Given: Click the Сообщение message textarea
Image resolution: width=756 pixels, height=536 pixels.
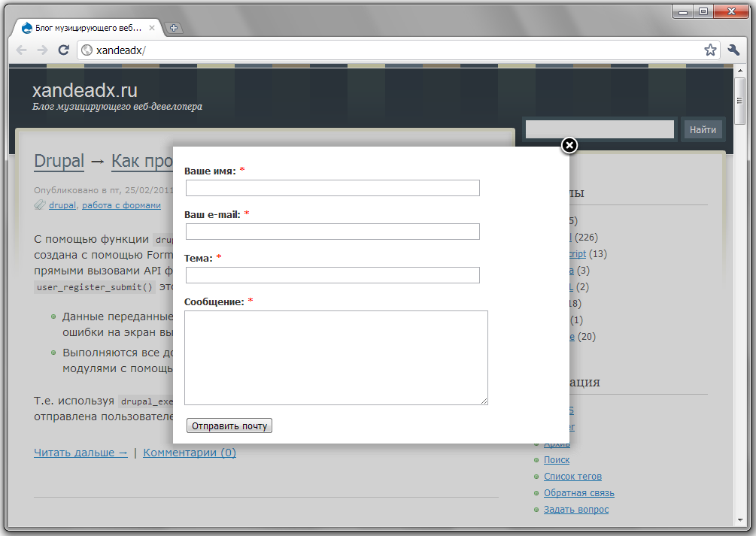Looking at the screenshot, I should 335,357.
